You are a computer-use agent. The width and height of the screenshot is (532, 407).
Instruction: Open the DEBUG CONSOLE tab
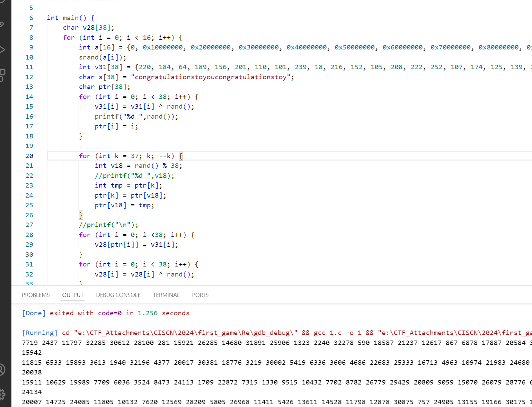tap(118, 295)
